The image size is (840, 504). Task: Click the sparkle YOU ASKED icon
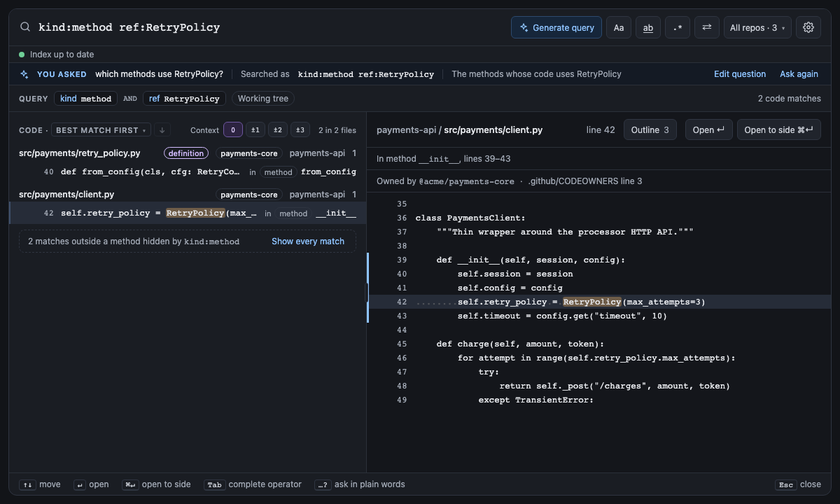[25, 74]
